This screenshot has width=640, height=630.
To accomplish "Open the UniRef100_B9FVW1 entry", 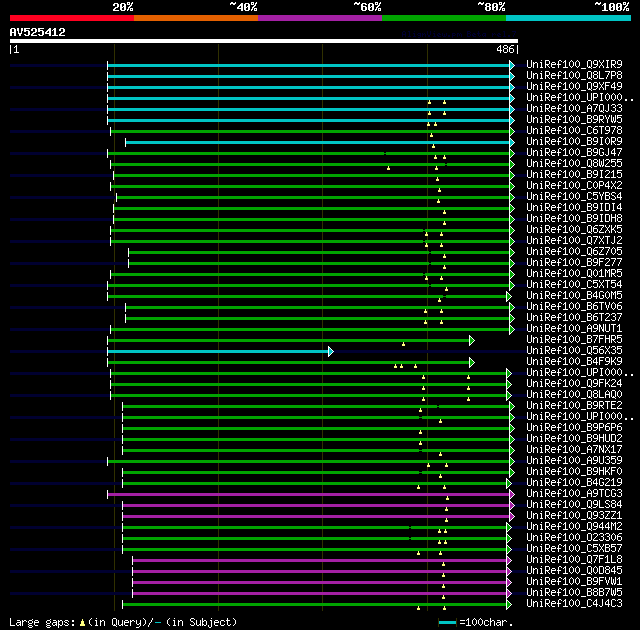I will tap(574, 582).
